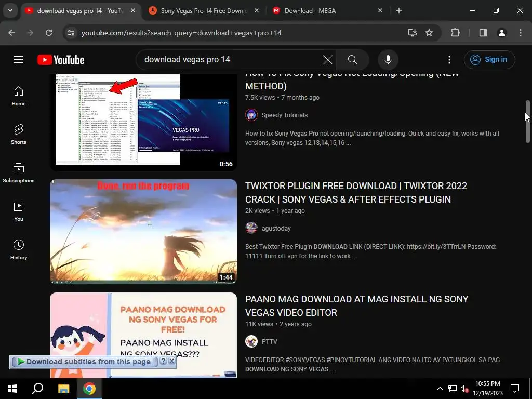
Task: Click the page vertical scrollbar thumb
Action: coord(527,122)
